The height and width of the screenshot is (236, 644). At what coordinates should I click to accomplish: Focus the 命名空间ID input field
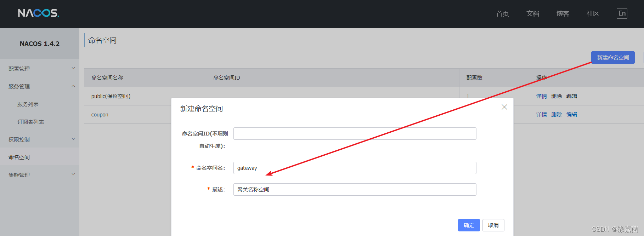pyautogui.click(x=355, y=133)
